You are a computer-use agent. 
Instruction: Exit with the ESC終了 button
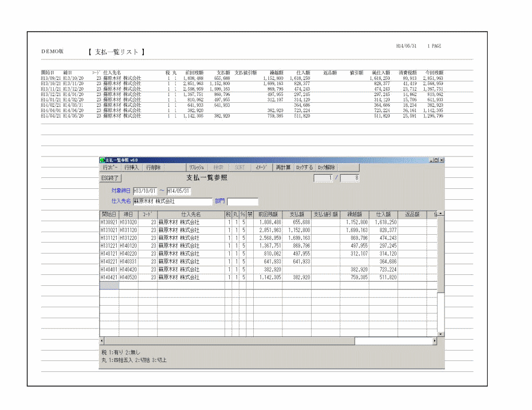tap(110, 178)
